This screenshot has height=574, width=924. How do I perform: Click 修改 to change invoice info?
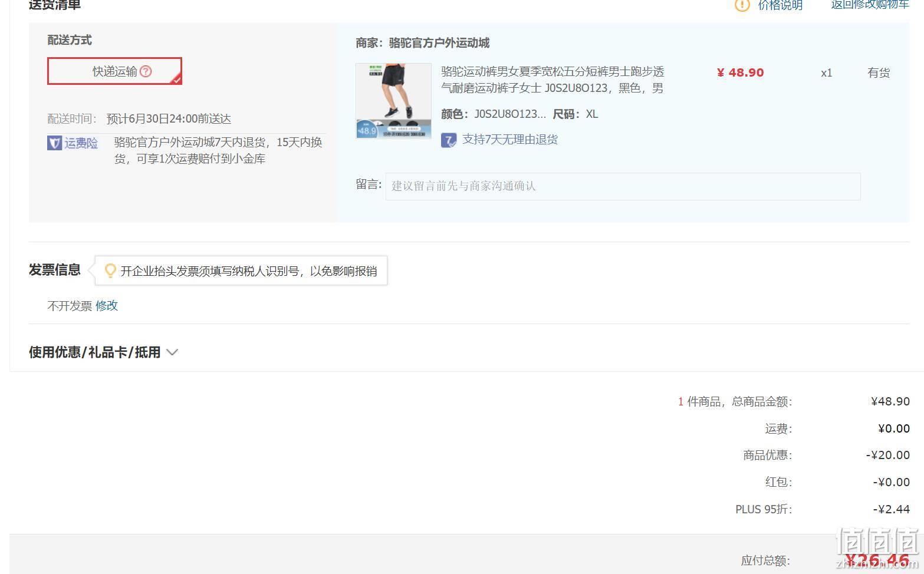107,305
